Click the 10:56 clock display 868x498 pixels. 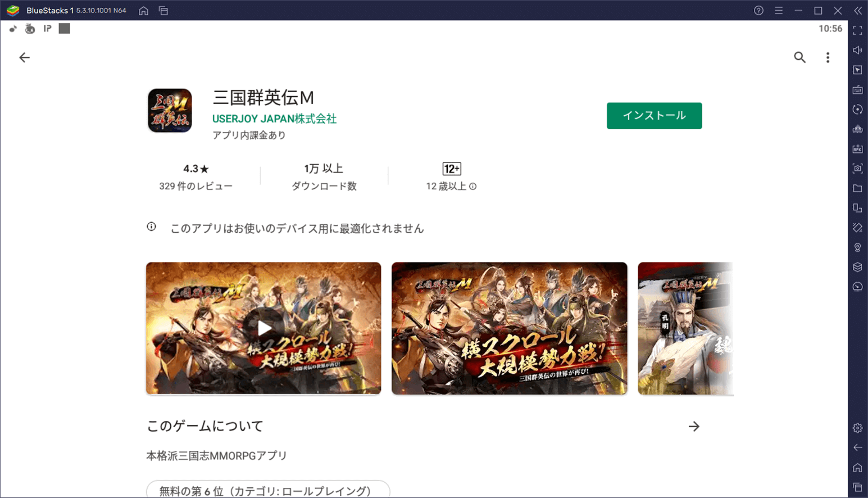(x=830, y=29)
